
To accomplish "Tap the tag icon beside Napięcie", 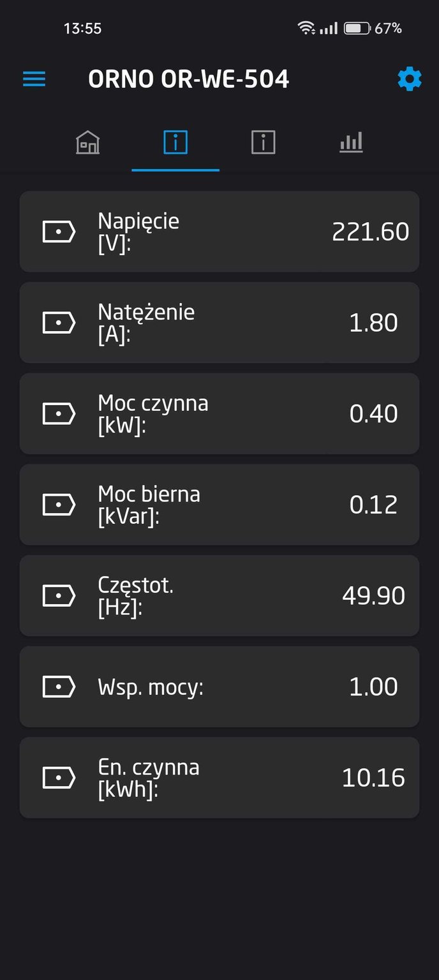I will [x=59, y=232].
